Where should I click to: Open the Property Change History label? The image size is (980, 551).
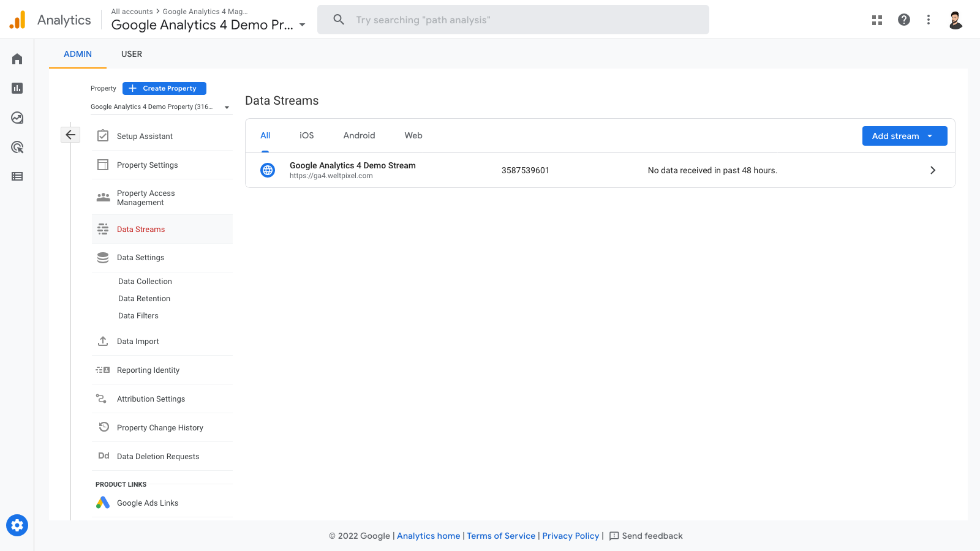[x=160, y=428]
